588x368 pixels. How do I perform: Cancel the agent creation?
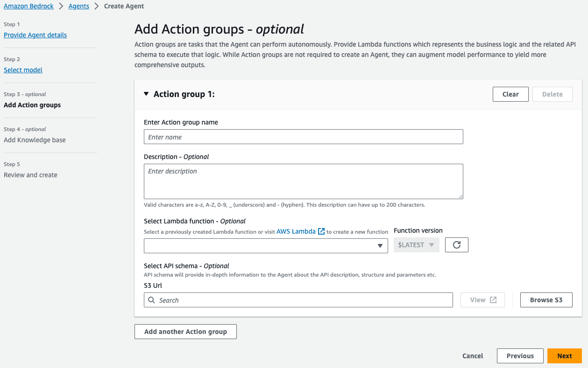(x=473, y=356)
